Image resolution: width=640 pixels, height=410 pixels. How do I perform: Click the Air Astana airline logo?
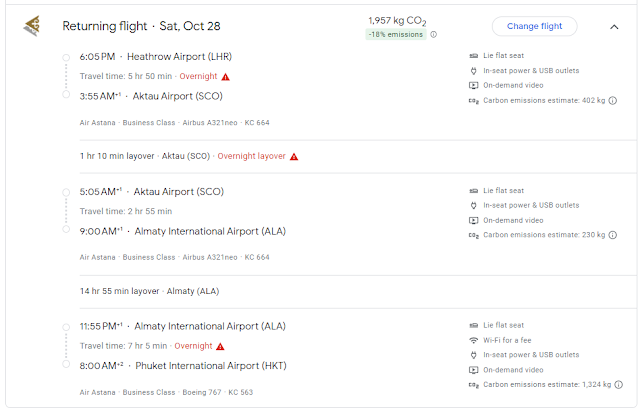click(x=32, y=26)
